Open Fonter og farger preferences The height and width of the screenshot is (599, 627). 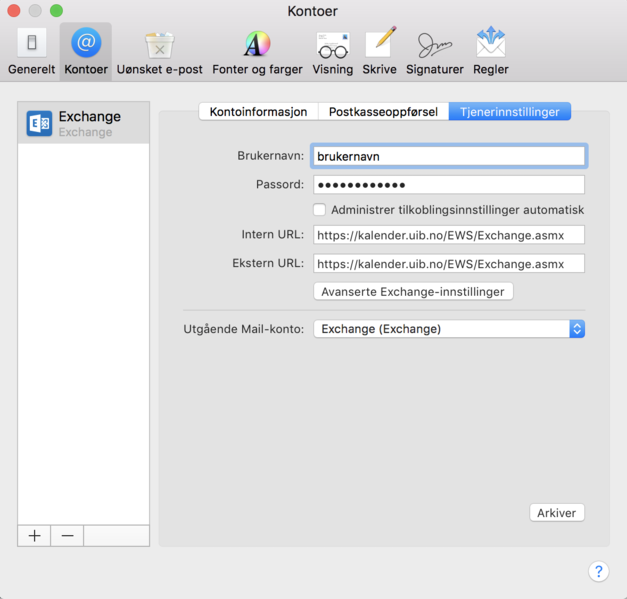[x=257, y=52]
